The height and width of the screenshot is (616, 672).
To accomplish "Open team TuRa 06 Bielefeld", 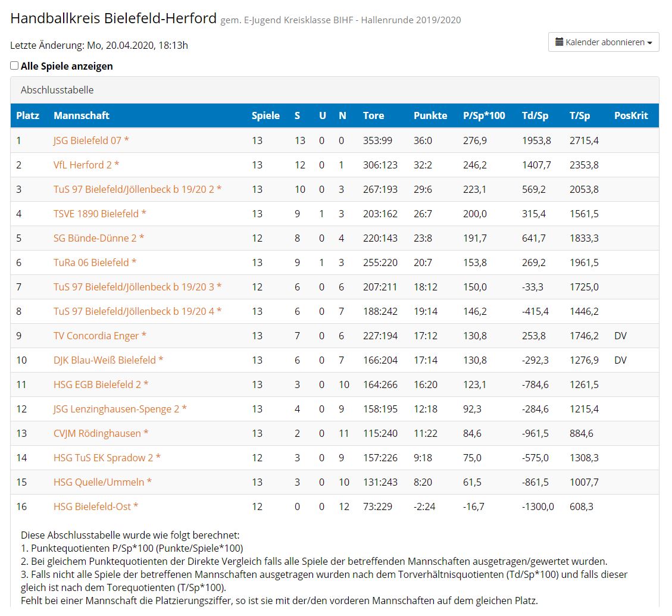I will (x=95, y=263).
